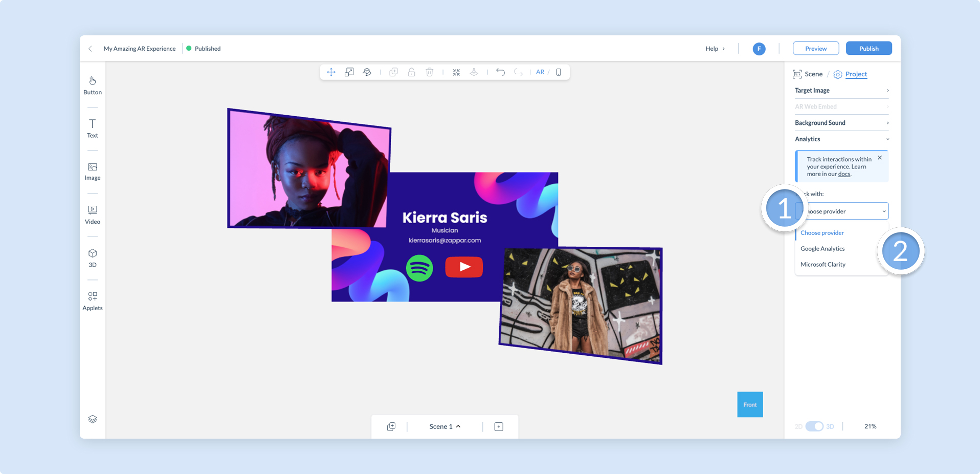Click the Publish button
Screen dimensions: 980x474
point(868,49)
